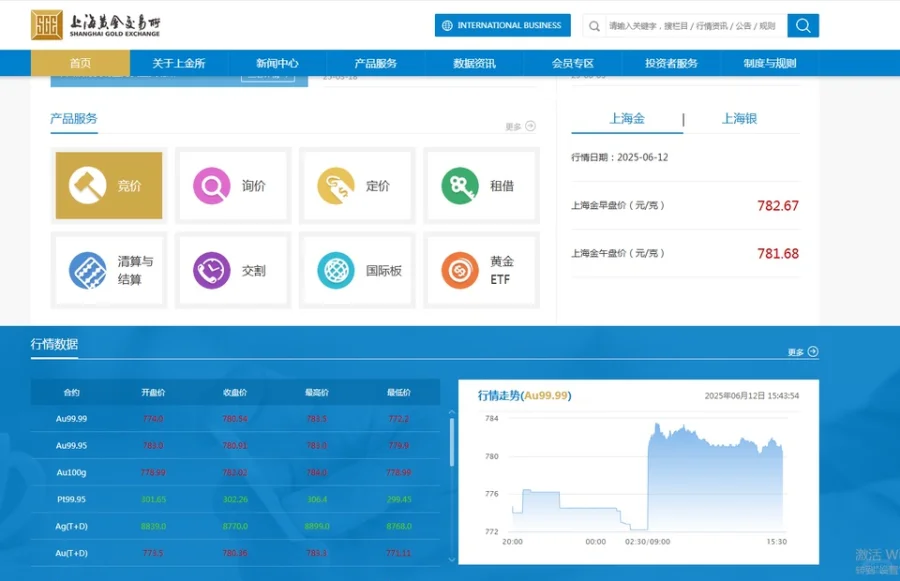The height and width of the screenshot is (581, 900).
Task: Click the yellow price tag icon for 定价
Action: coord(336,185)
